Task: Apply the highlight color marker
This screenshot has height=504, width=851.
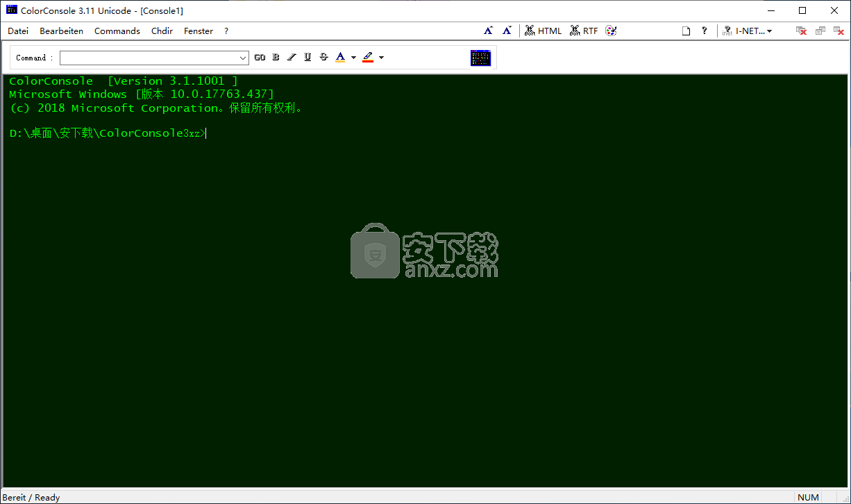Action: [x=368, y=58]
